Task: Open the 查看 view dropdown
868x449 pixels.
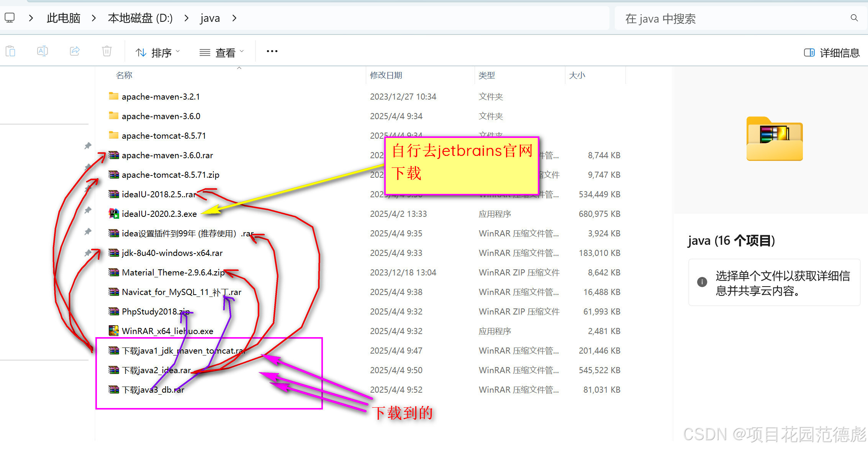Action: 221,52
